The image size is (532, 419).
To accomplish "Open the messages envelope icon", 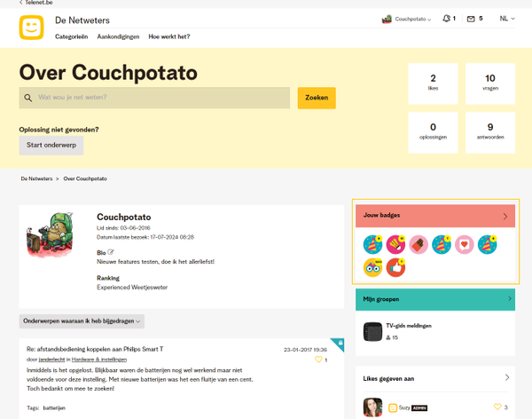I will point(471,19).
